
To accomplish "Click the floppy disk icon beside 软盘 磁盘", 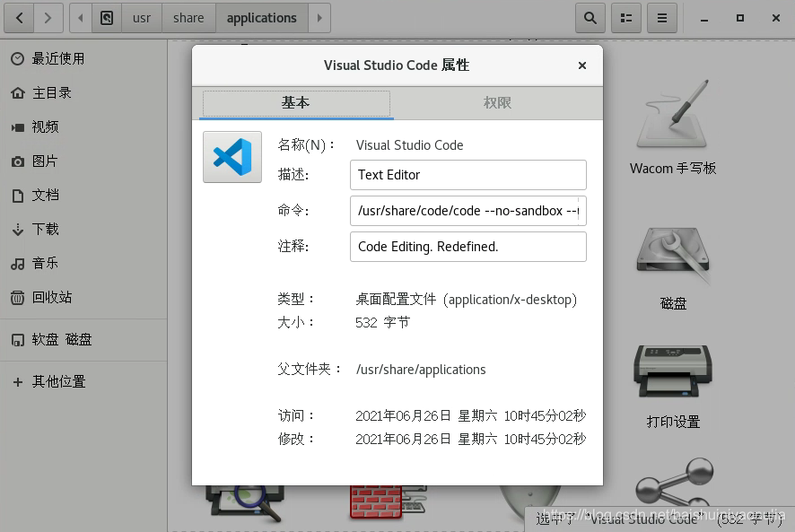I will (18, 340).
